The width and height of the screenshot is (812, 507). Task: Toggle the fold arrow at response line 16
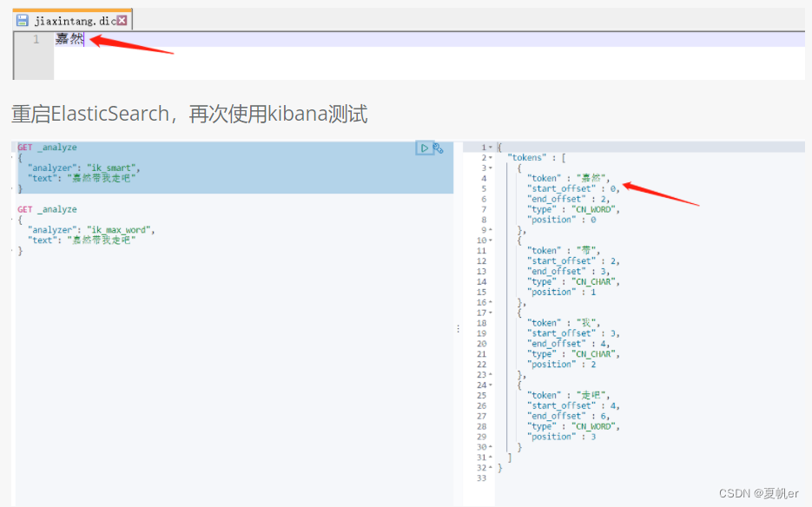(x=491, y=302)
